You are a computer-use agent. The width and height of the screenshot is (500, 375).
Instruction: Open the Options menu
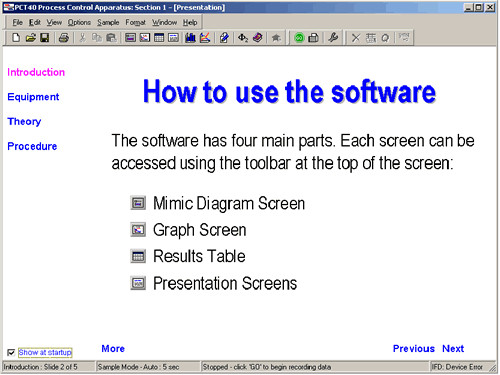pyautogui.click(x=79, y=22)
